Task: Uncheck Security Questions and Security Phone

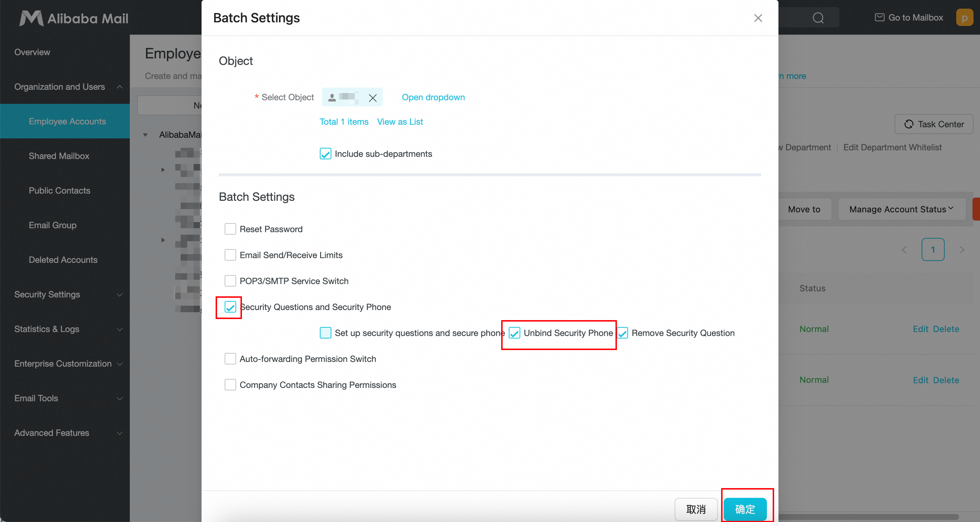Action: point(230,307)
